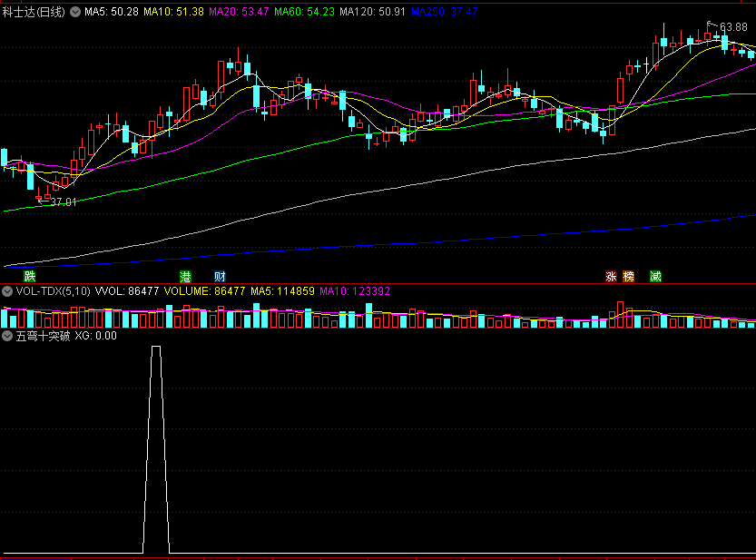Click the VVOL: 86477 value

[127, 291]
